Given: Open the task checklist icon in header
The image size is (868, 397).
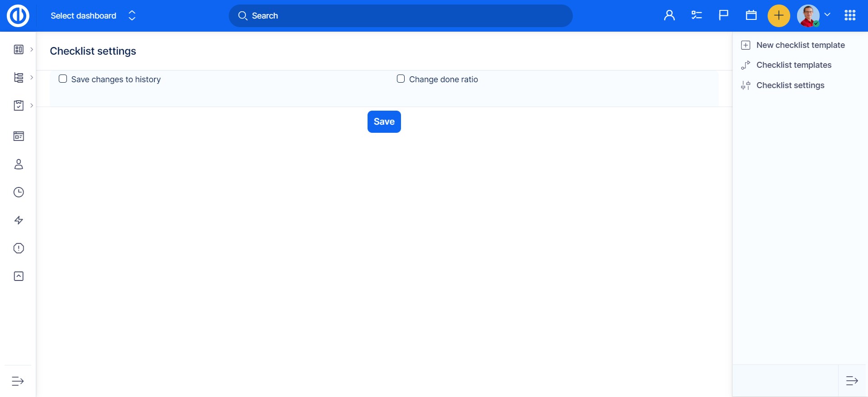Looking at the screenshot, I should [x=696, y=16].
